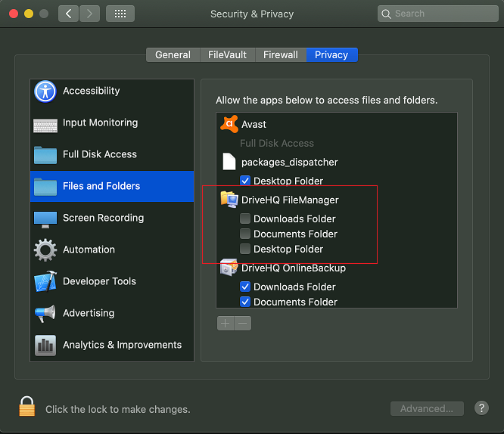The image size is (504, 434).
Task: Go forward with the right arrow
Action: click(x=90, y=14)
